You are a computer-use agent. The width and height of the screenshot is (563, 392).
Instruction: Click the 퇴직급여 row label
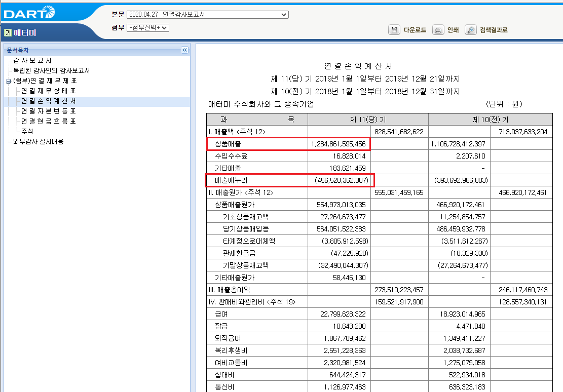click(x=228, y=338)
